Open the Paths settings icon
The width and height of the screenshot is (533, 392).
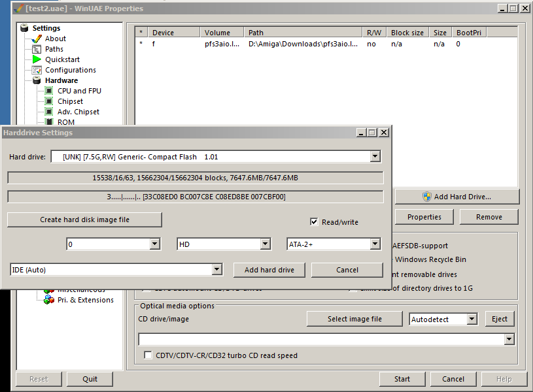pyautogui.click(x=36, y=49)
